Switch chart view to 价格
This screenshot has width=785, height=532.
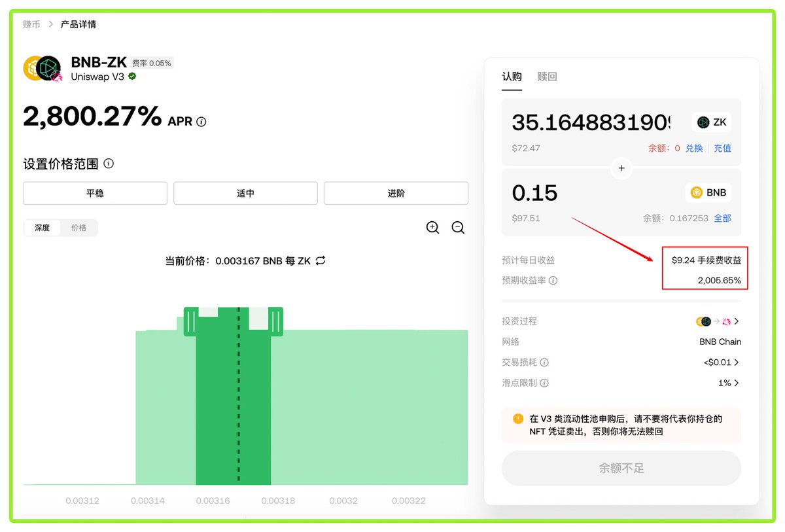[78, 228]
